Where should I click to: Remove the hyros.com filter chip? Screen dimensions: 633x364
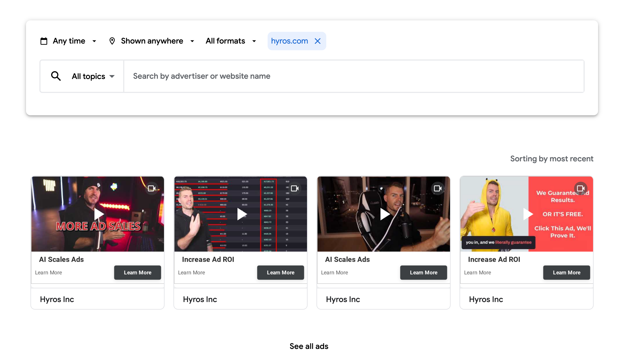point(318,41)
